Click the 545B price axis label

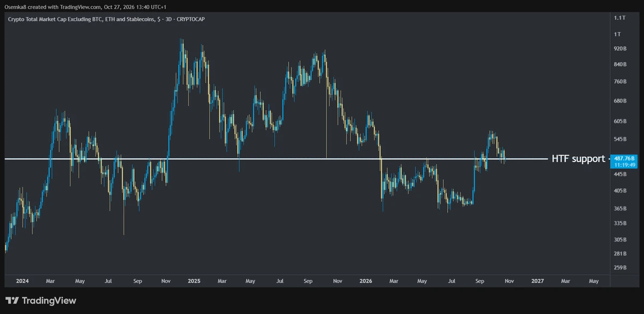pyautogui.click(x=621, y=140)
